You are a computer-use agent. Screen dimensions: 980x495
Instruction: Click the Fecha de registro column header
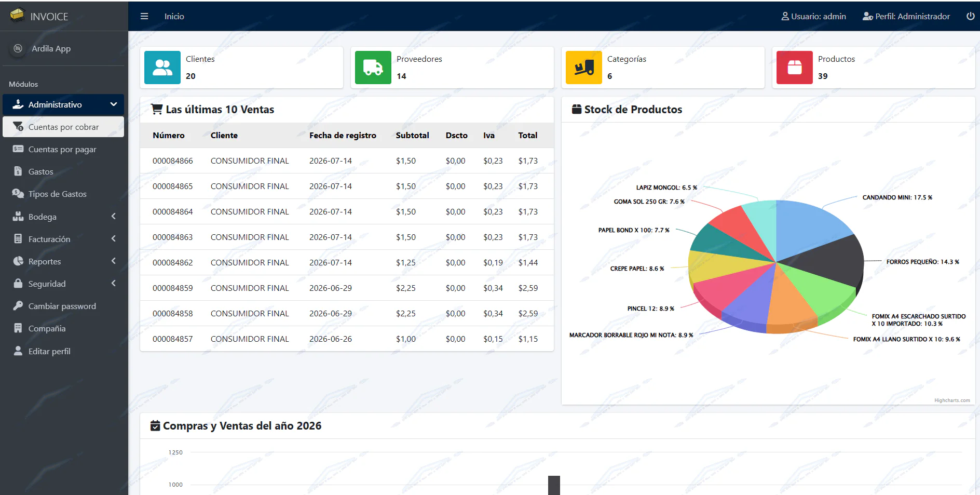pos(343,136)
